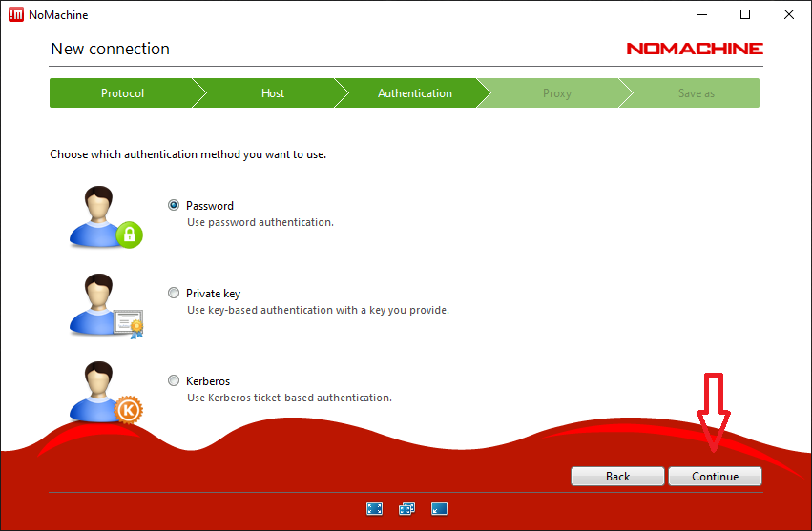Screen dimensions: 812x531
Task: Click 'Choose which authentication method you want to use.' text
Action: [188, 154]
